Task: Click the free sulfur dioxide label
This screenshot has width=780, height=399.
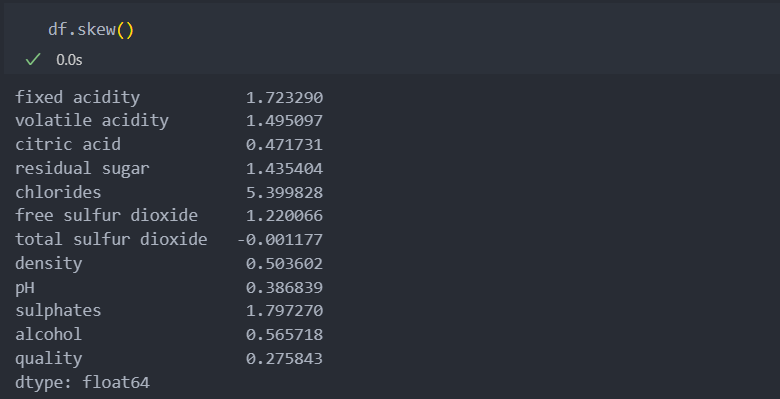Action: point(106,215)
